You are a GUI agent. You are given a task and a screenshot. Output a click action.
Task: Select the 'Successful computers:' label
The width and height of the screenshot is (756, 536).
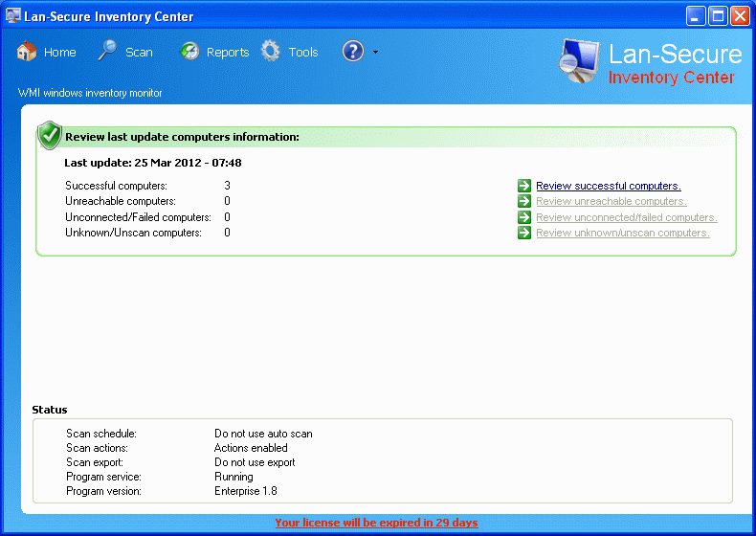pyautogui.click(x=116, y=186)
